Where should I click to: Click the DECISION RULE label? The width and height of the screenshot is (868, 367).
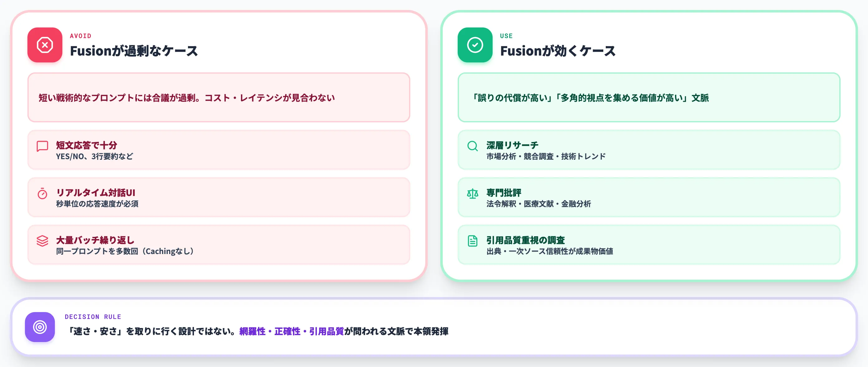tap(93, 317)
